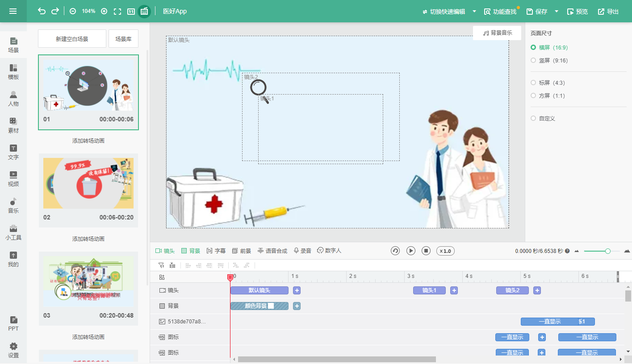632x364 pixels.
Task: Open the 场景 sidebar panel
Action: tap(13, 45)
